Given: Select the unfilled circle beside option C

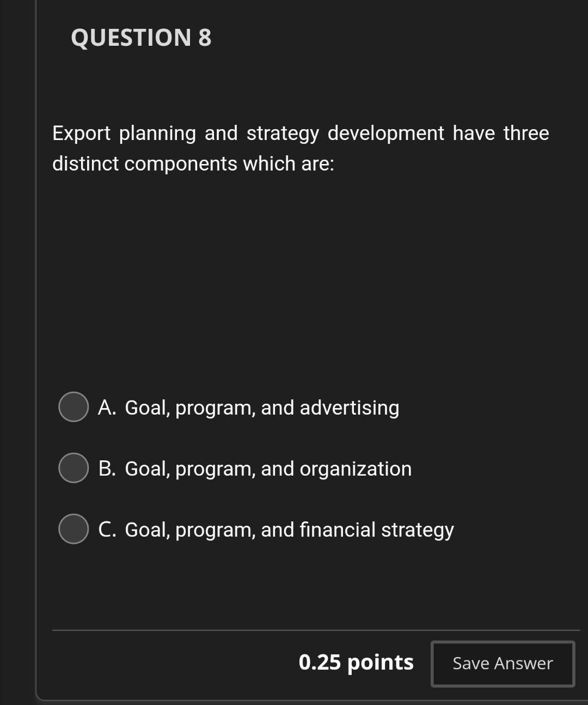Looking at the screenshot, I should [73, 529].
